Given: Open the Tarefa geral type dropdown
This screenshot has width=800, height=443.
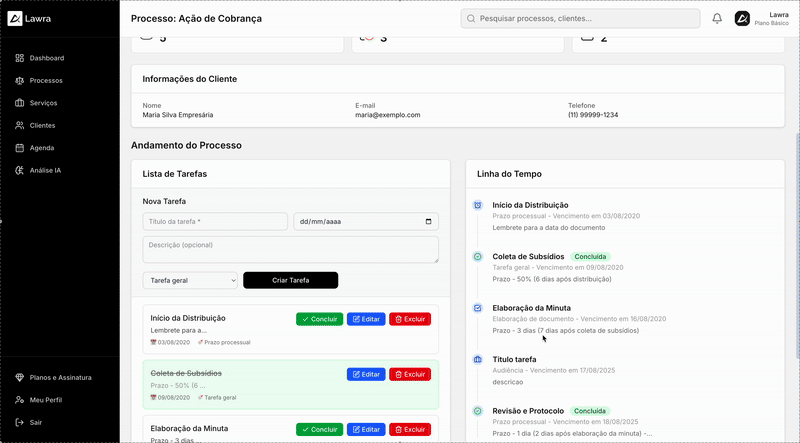Looking at the screenshot, I should (190, 280).
